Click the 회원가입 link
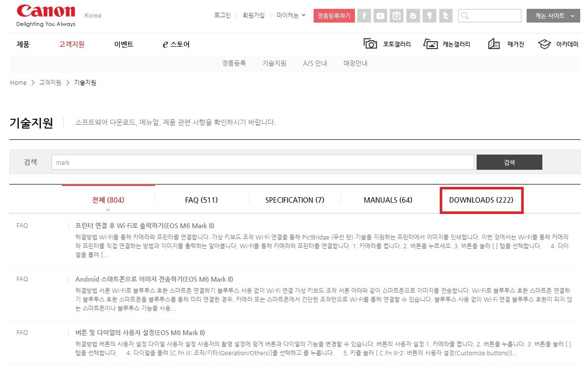 click(253, 15)
